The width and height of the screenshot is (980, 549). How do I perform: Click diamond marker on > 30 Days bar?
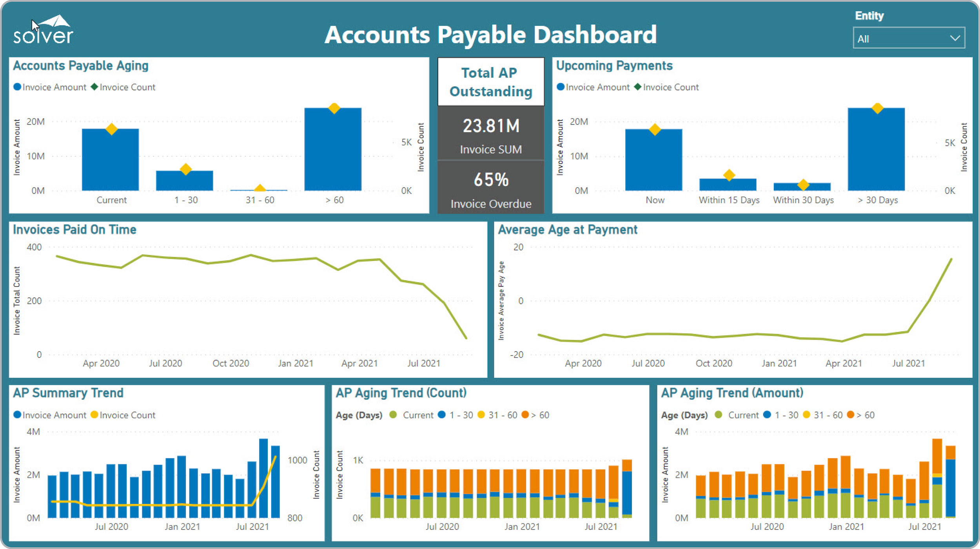(877, 108)
